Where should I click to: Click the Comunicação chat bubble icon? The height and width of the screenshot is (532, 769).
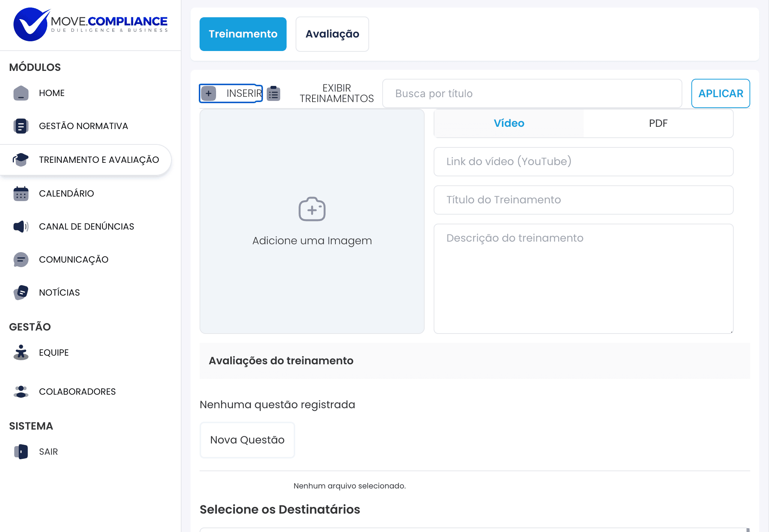pos(21,260)
